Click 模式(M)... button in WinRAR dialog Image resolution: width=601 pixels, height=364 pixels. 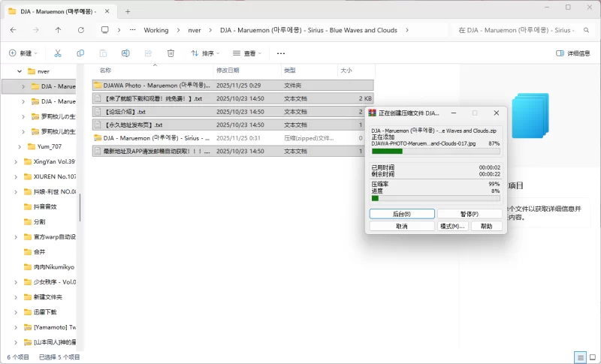tap(452, 226)
